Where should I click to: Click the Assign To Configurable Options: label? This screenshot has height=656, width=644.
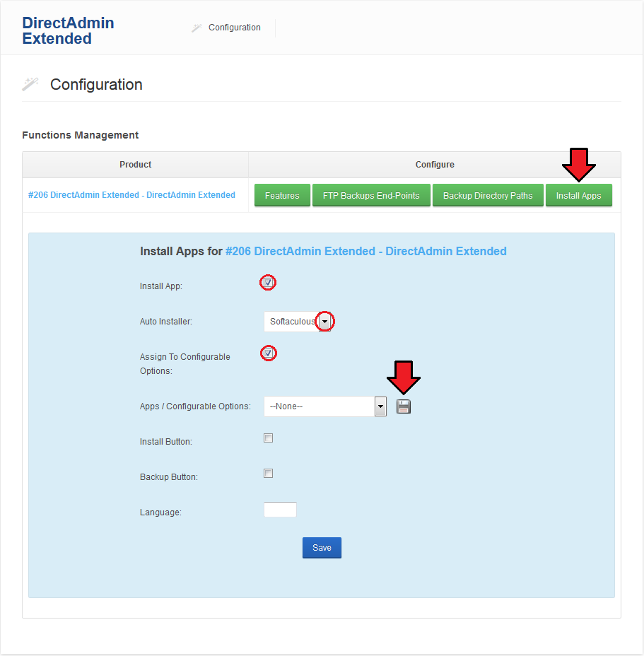coord(185,363)
